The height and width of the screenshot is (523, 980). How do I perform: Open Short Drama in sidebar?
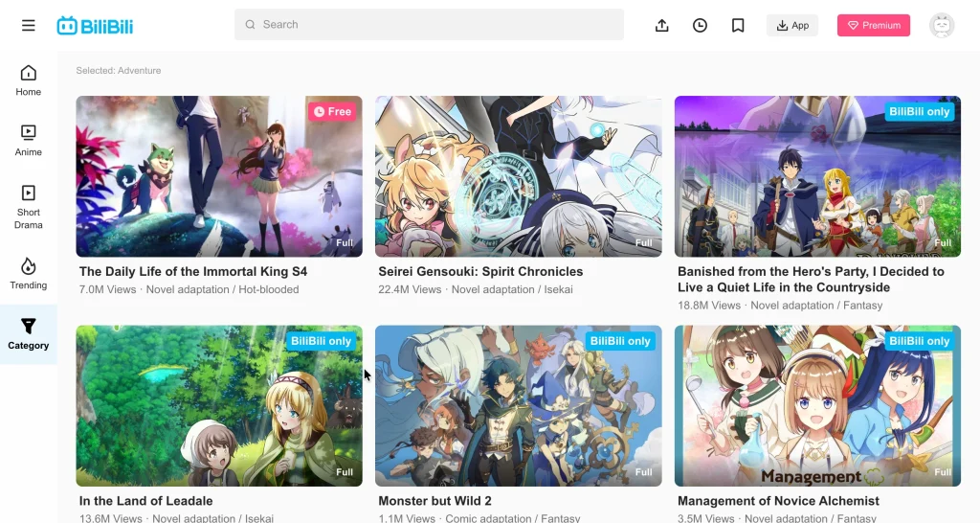(28, 207)
